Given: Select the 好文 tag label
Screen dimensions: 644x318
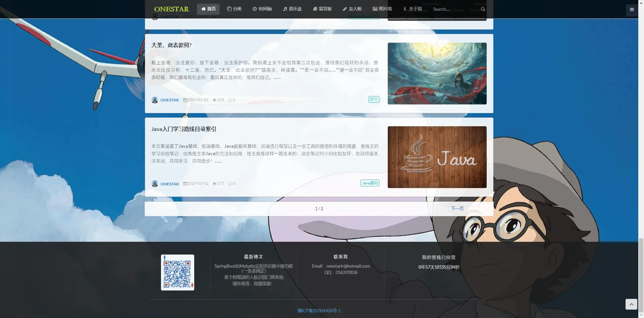Looking at the screenshot, I should (x=374, y=99).
